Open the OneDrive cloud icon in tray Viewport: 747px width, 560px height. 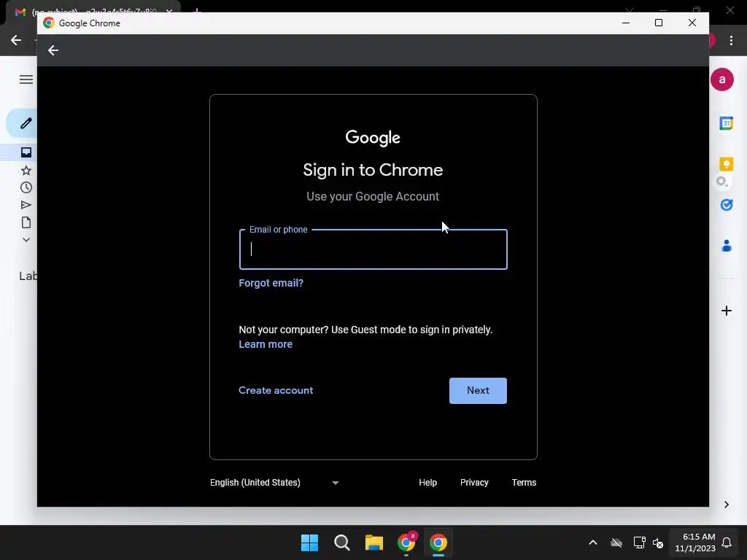pos(616,542)
